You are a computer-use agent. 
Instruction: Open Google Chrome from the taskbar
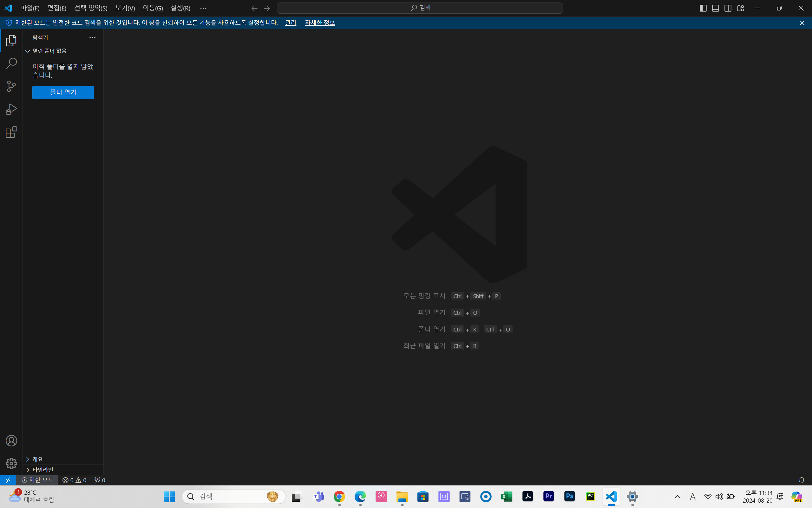(x=339, y=497)
